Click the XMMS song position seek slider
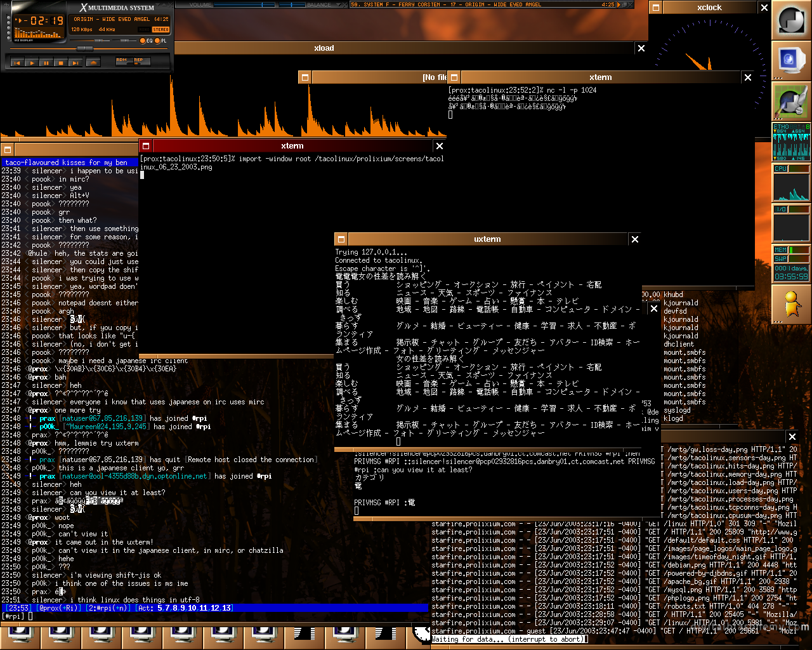This screenshot has height=650, width=812. (x=89, y=48)
